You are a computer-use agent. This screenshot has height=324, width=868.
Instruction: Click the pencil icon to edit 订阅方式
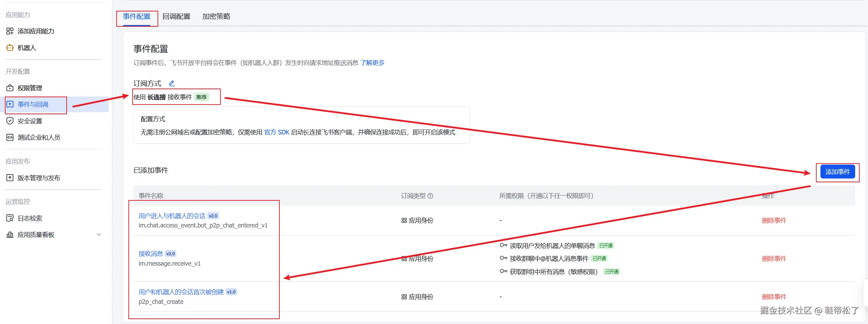click(171, 83)
